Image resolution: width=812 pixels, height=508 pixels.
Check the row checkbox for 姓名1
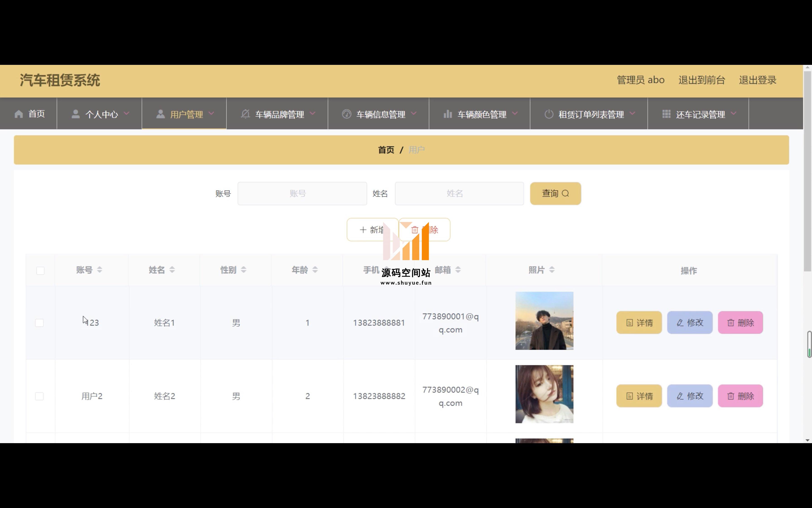click(x=39, y=323)
